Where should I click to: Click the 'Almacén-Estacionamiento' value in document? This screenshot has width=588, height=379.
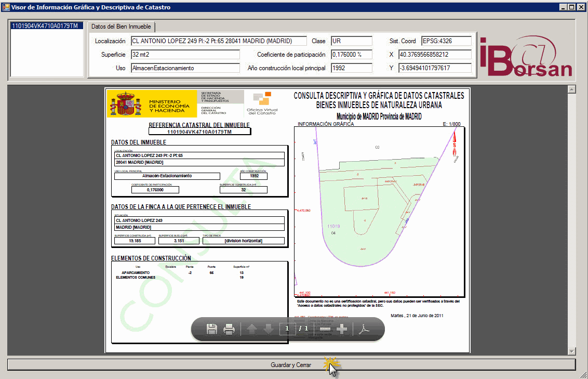[x=167, y=176]
